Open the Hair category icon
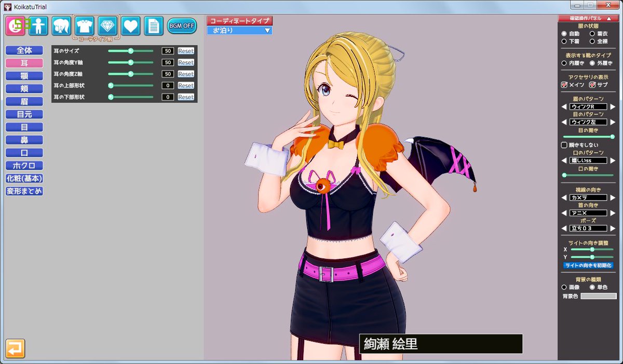The width and height of the screenshot is (623, 364). pyautogui.click(x=61, y=26)
